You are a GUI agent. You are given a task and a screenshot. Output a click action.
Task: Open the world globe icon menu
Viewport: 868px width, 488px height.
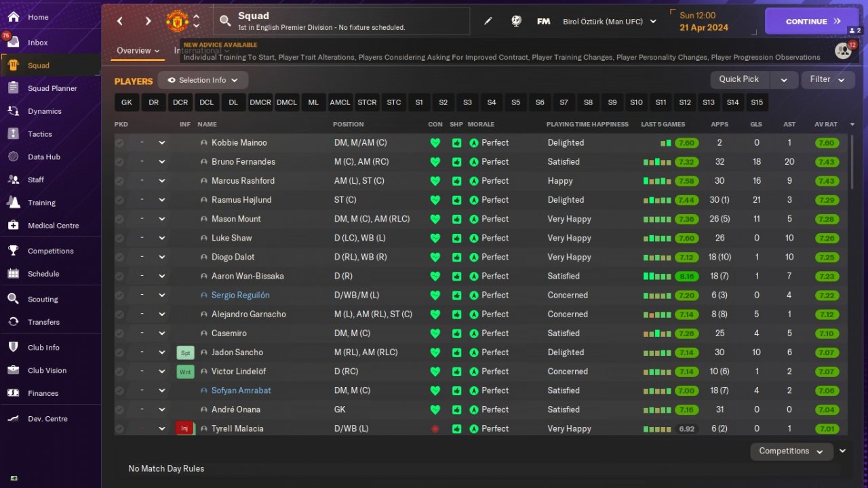pyautogui.click(x=516, y=21)
